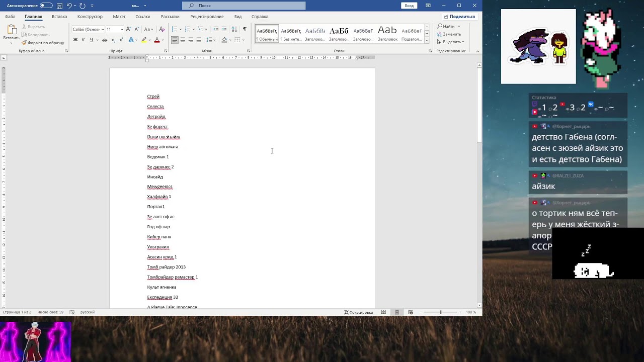644x362 pixels.
Task: Open ribbon display options icon
Action: click(428, 6)
